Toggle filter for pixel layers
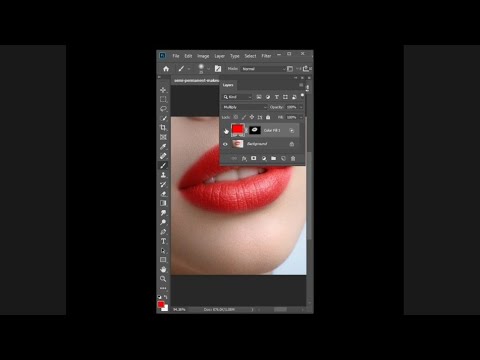 pyautogui.click(x=259, y=97)
